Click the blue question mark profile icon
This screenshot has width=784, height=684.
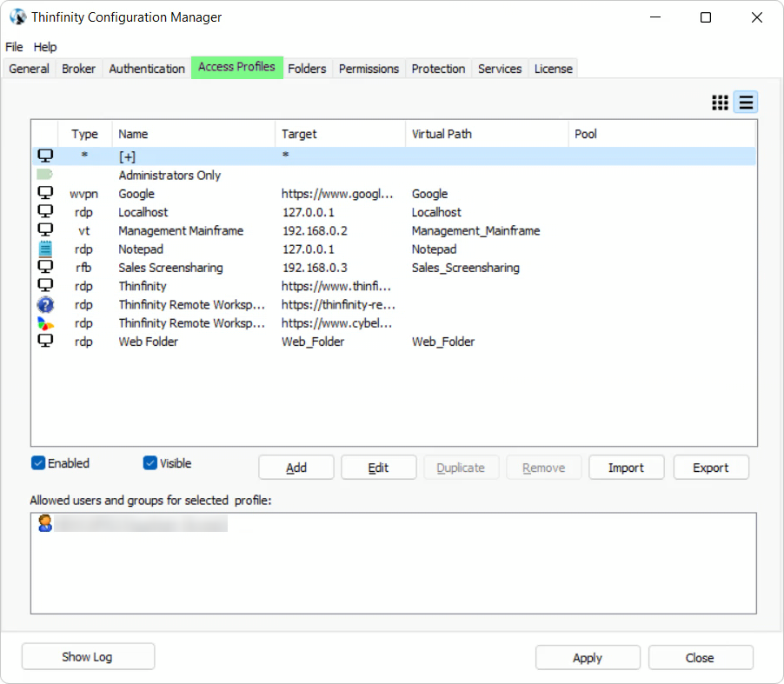coord(45,304)
